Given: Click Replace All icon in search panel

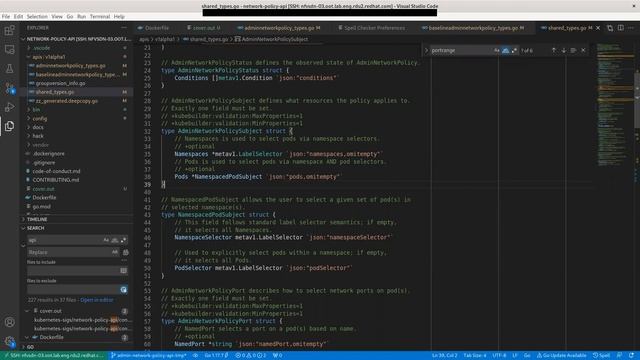Looking at the screenshot, I should click(126, 252).
